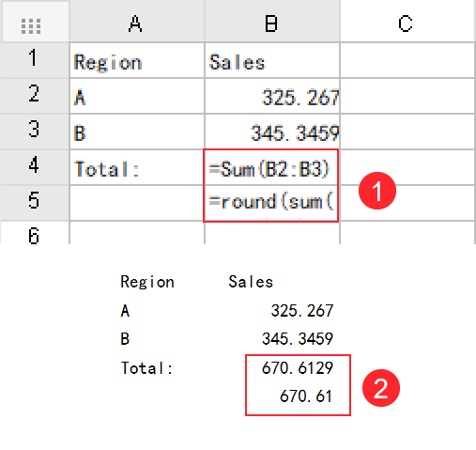This screenshot has width=476, height=450.
Task: Select column A header
Action: tap(137, 22)
